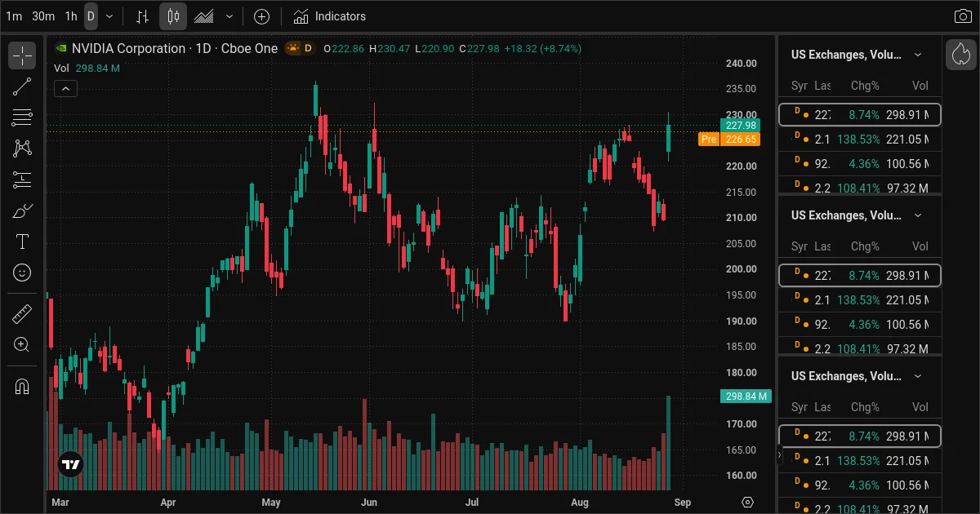Image resolution: width=980 pixels, height=514 pixels.
Task: Set interval to 1h
Action: point(71,16)
